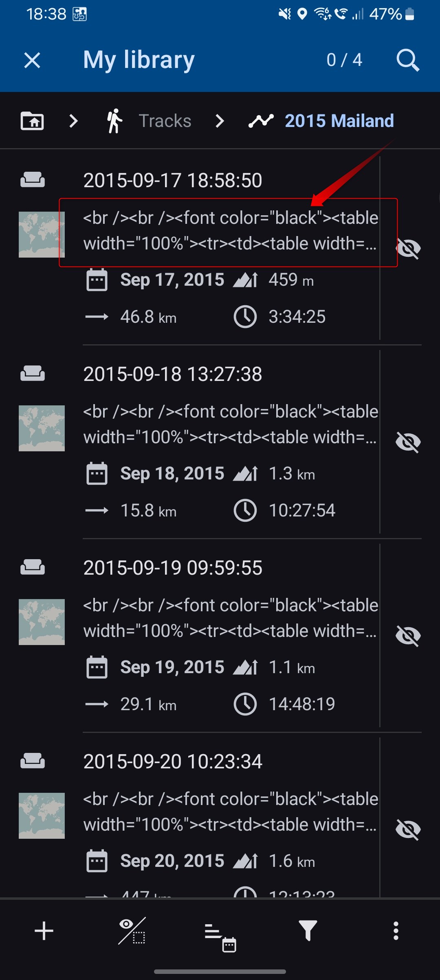Click the chevron after Tracks breadcrumb
Image resolution: width=440 pixels, height=980 pixels.
220,121
